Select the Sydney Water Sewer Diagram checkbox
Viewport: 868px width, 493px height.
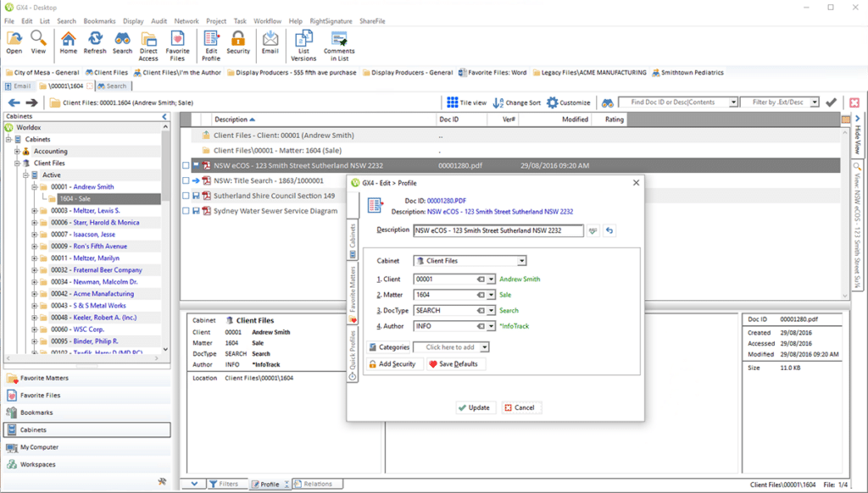(x=186, y=211)
